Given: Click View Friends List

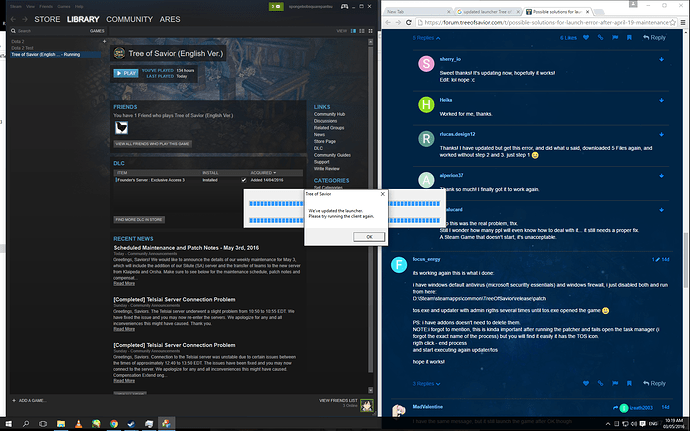Looking at the screenshot, I should coord(338,400).
